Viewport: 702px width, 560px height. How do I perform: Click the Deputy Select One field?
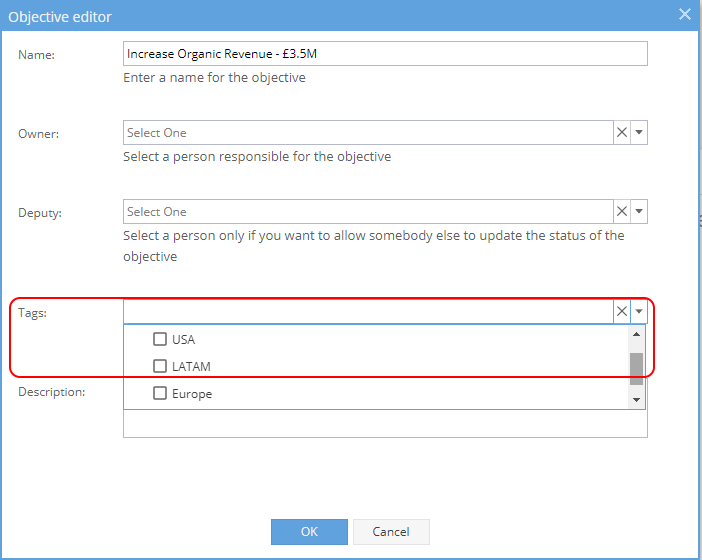tap(368, 211)
